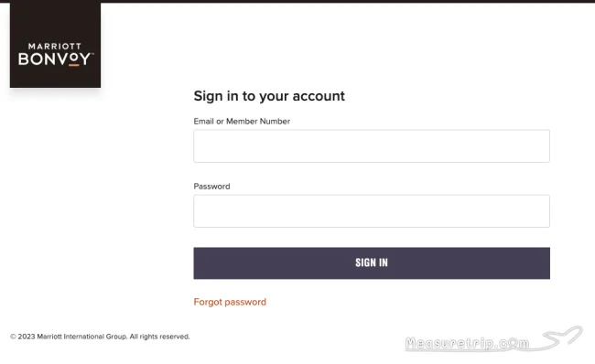The height and width of the screenshot is (364, 595).
Task: Click the dark bar at the page top
Action: pos(348,1)
